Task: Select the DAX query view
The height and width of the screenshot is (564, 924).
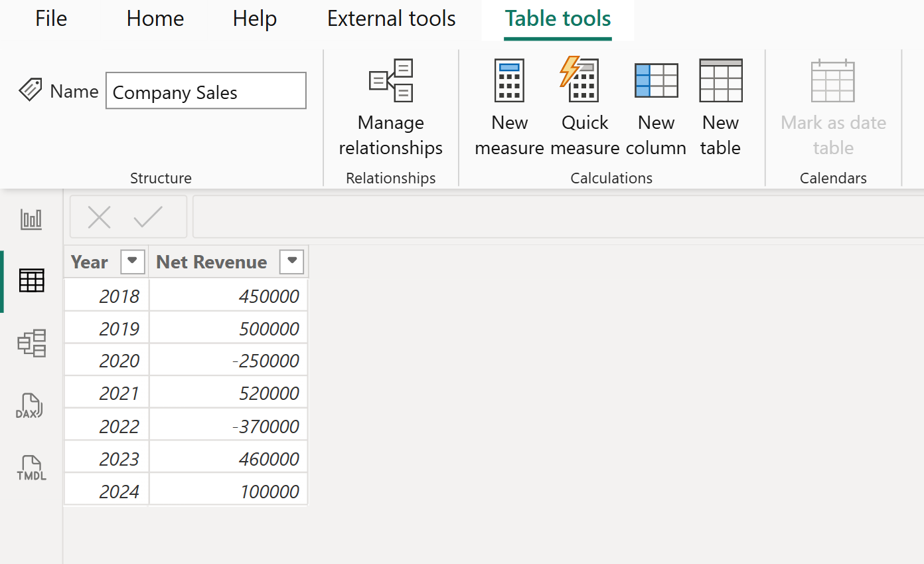Action: (x=31, y=405)
